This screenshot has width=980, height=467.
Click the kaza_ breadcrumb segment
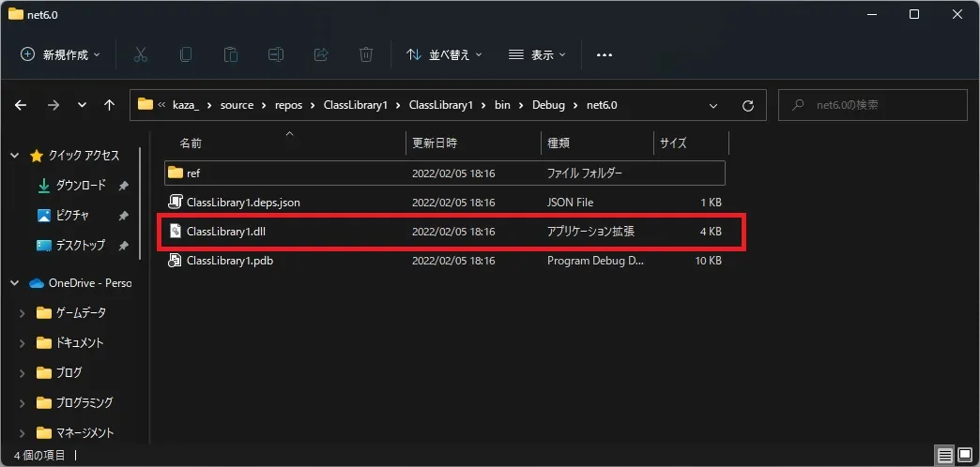coord(185,105)
